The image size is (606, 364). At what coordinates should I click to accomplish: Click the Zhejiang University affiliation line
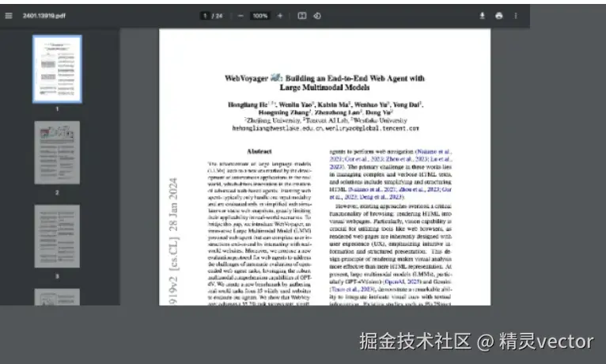tap(326, 120)
